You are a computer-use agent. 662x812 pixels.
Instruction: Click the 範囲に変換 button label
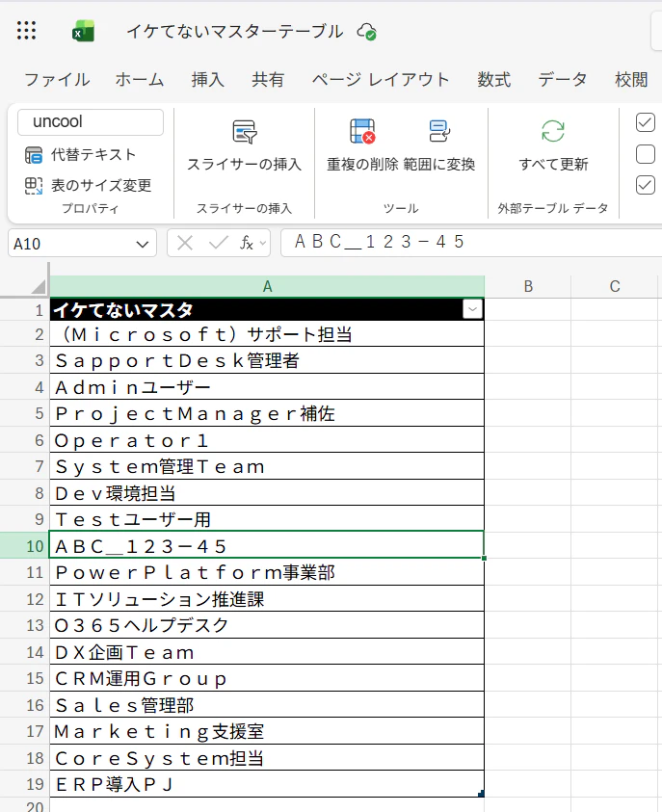pyautogui.click(x=439, y=164)
